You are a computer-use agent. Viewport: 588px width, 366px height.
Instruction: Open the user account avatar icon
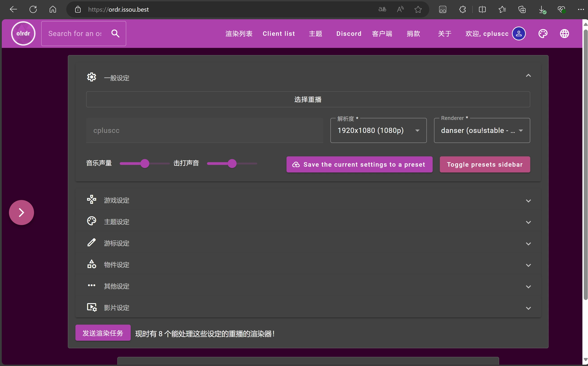click(x=518, y=33)
